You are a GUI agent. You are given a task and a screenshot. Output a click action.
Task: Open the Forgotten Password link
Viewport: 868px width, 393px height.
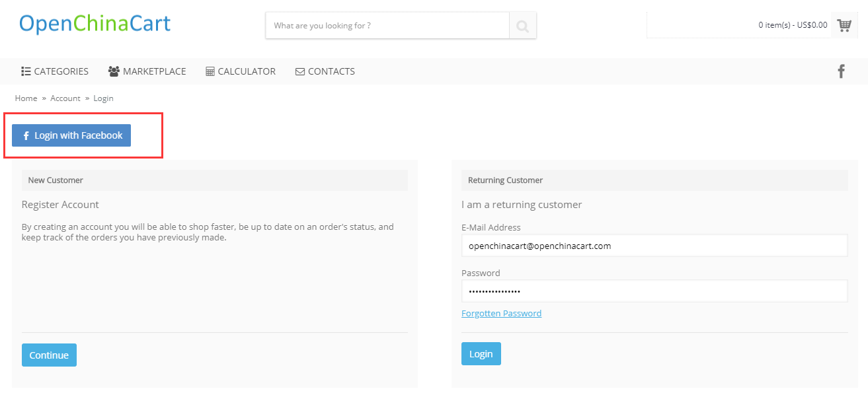click(x=501, y=313)
